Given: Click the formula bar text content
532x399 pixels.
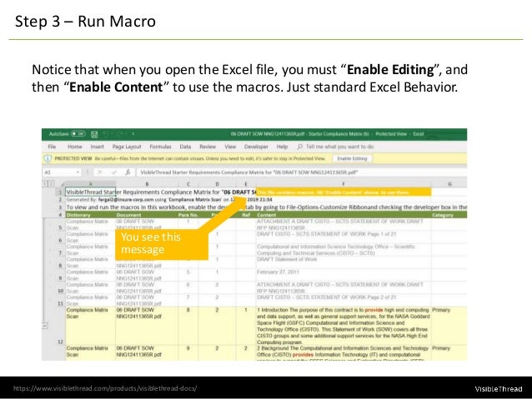Looking at the screenshot, I should [249, 172].
